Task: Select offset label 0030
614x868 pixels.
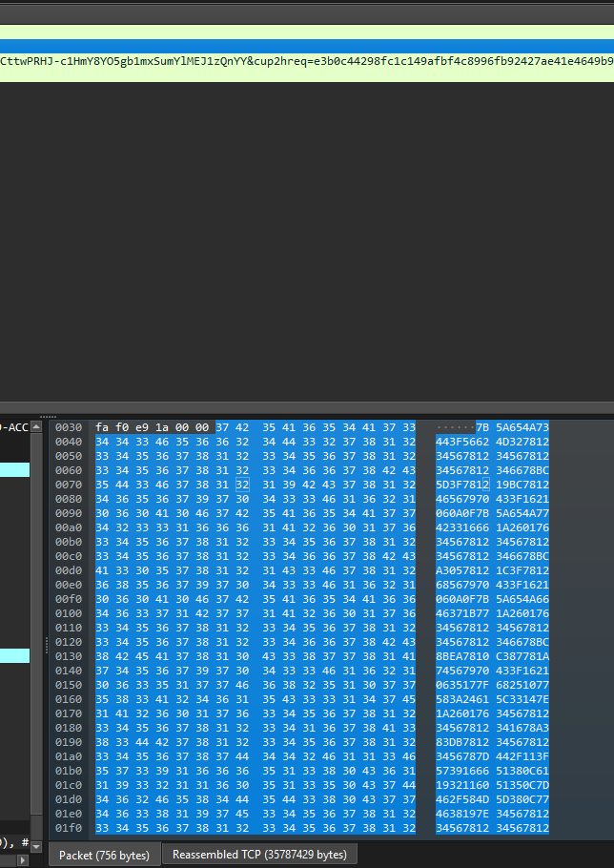Action: tap(69, 427)
